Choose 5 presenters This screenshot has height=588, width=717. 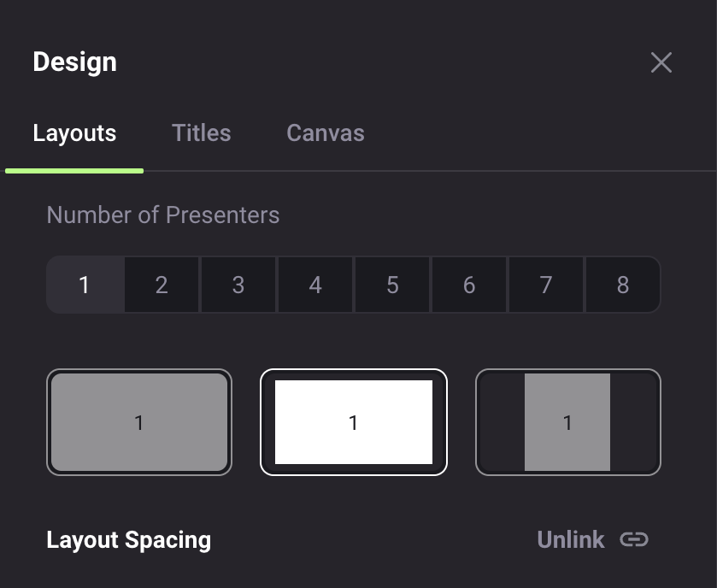click(x=392, y=285)
